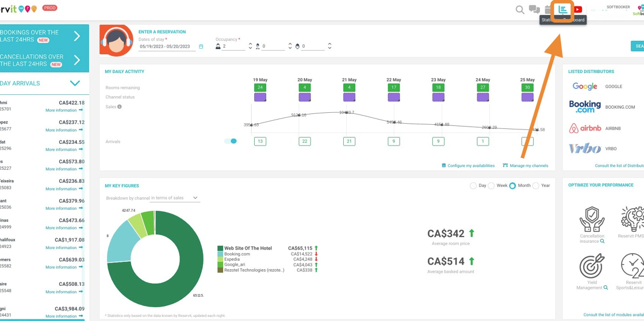Viewport: 644px width, 321px height.
Task: Expand Cancellations over the last 24hrs
Action: point(77,60)
